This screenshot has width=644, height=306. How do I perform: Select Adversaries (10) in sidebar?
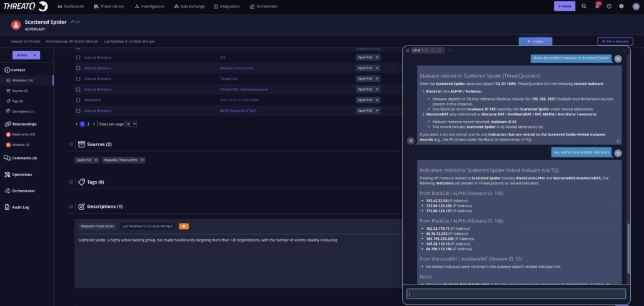coord(23,134)
